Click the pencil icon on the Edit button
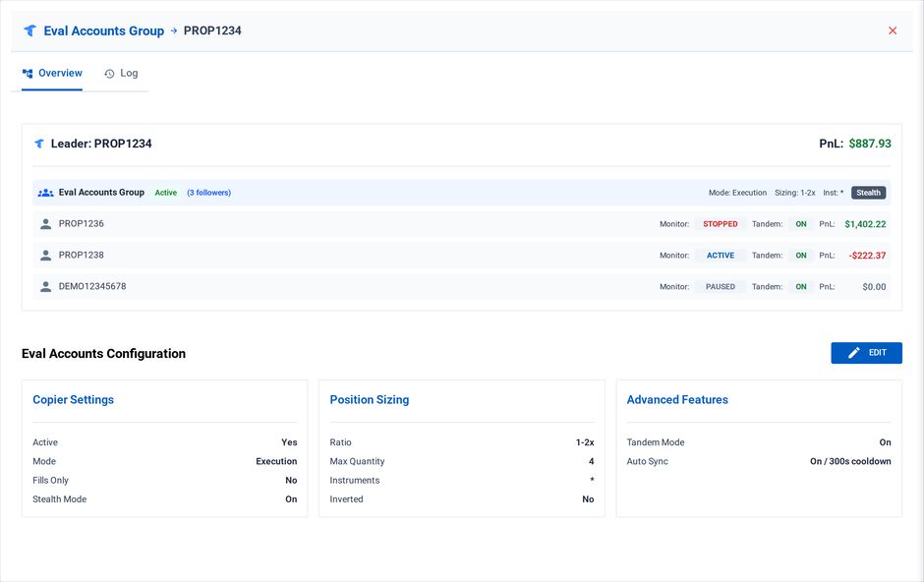 [x=854, y=353]
